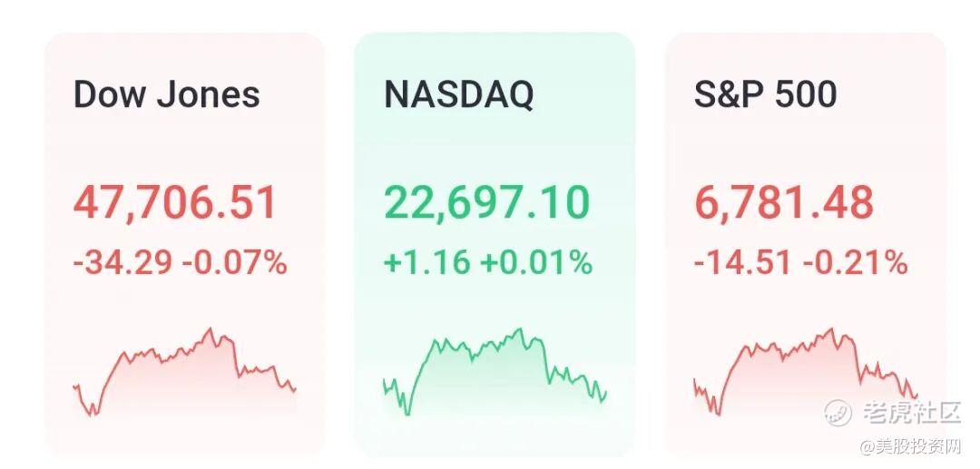Click the S&P 500 -14.51 point change
The width and height of the screenshot is (980, 469).
coord(744,263)
